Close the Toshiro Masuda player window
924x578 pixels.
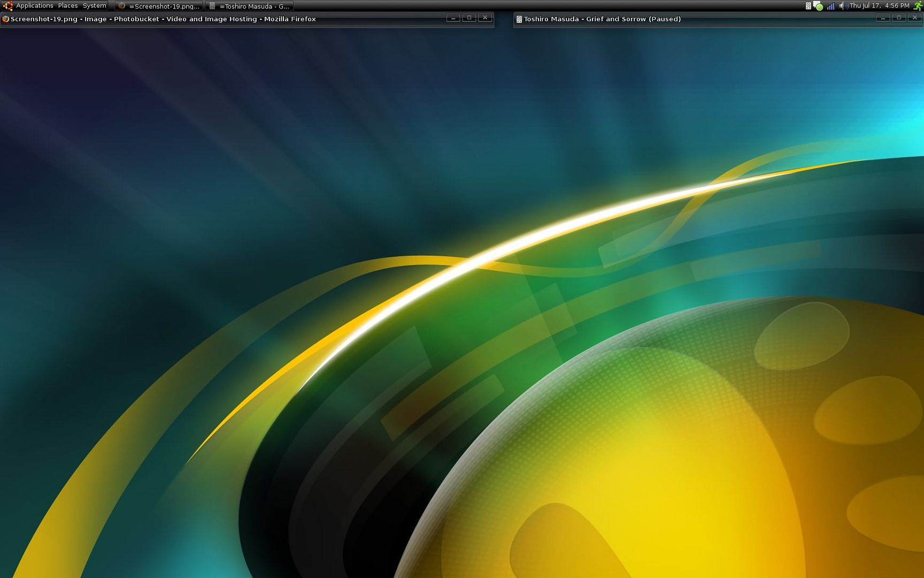914,18
